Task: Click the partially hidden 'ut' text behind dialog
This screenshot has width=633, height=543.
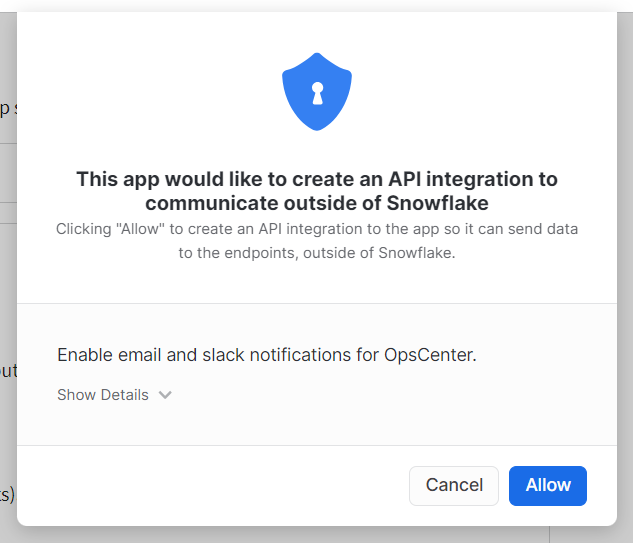Action: tap(8, 371)
